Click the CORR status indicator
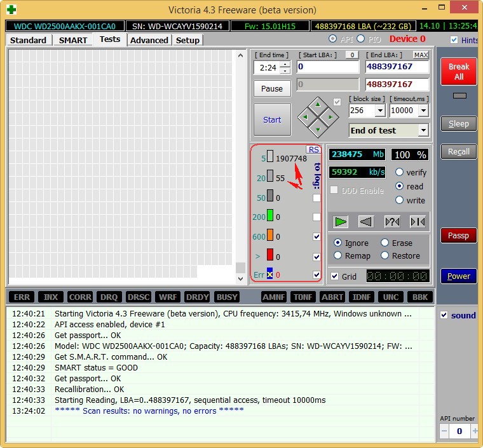 pos(80,297)
